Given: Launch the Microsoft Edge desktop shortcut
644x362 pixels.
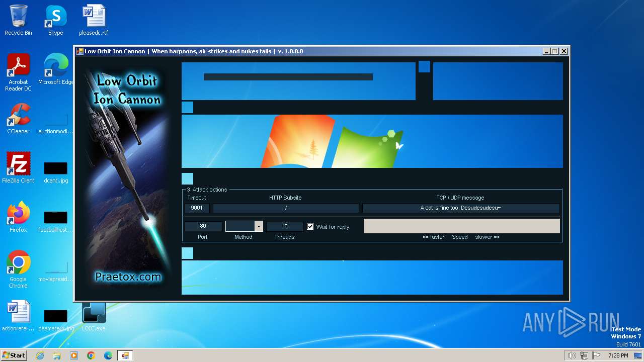Looking at the screenshot, I should coord(56,69).
